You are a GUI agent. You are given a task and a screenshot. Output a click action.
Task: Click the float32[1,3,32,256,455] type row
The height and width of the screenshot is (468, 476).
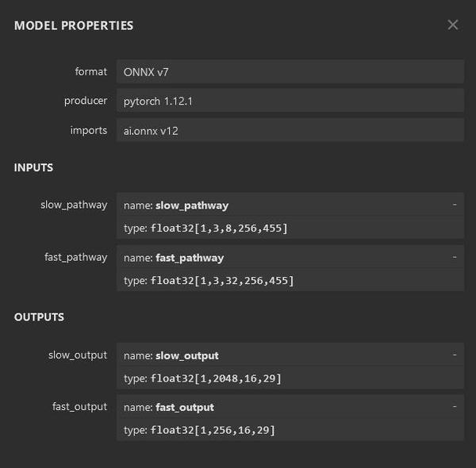point(290,281)
